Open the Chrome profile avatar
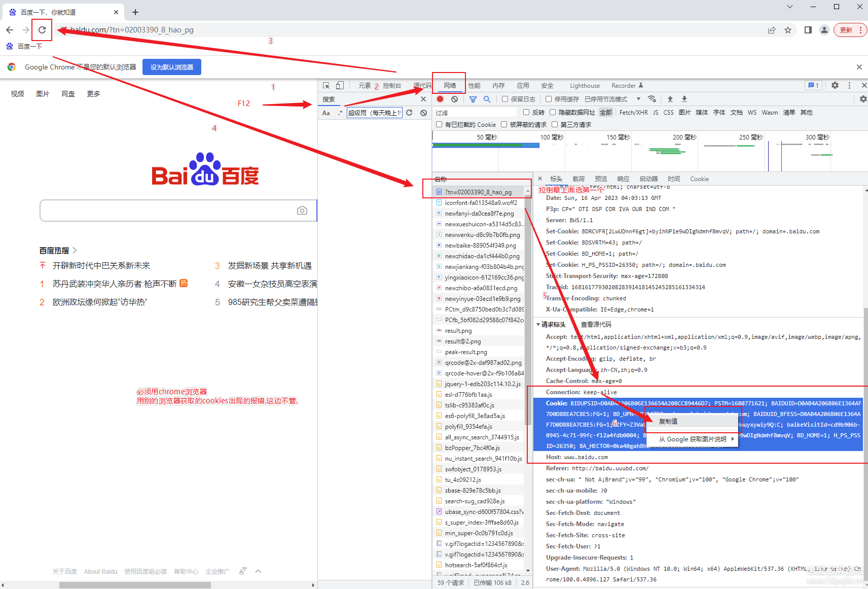 coord(824,30)
